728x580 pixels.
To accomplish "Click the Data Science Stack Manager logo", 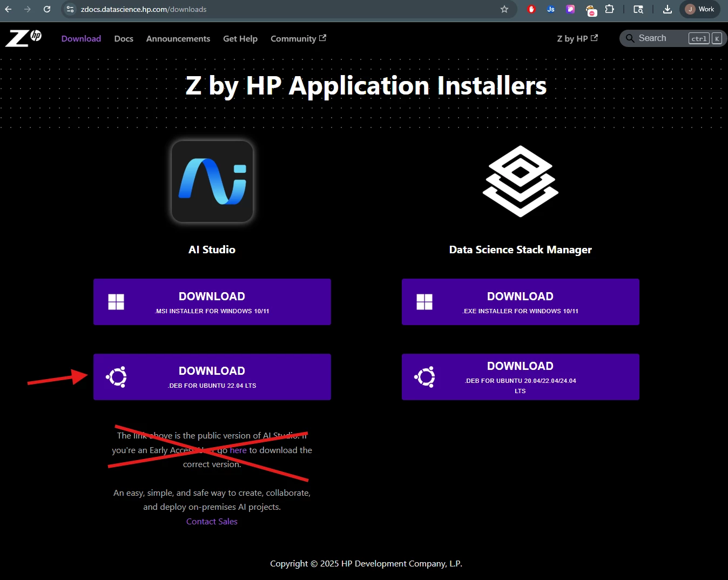I will pyautogui.click(x=521, y=181).
